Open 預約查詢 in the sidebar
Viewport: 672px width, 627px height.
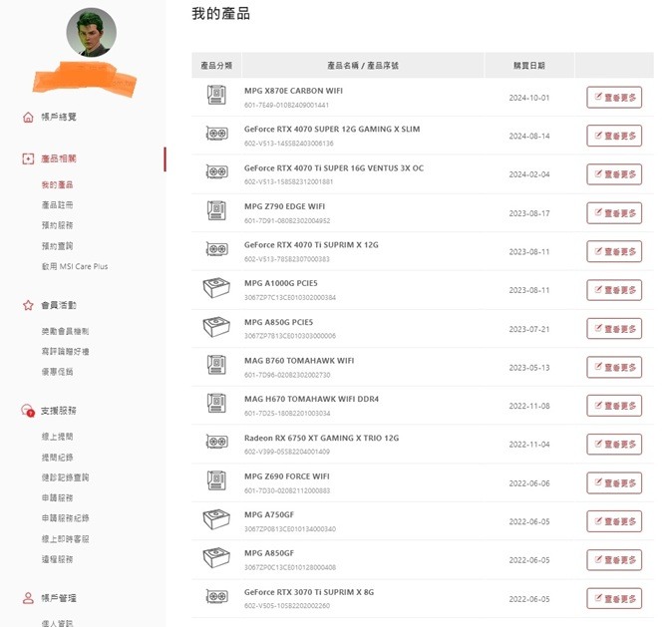(x=58, y=246)
